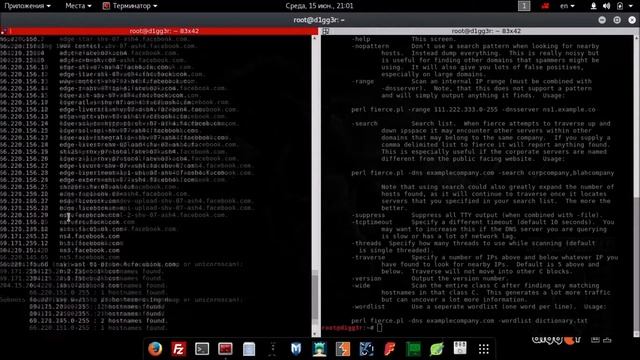640x360 pixels.
Task: Open the clock Среда, 15 июн., 21:01
Action: coord(319,6)
